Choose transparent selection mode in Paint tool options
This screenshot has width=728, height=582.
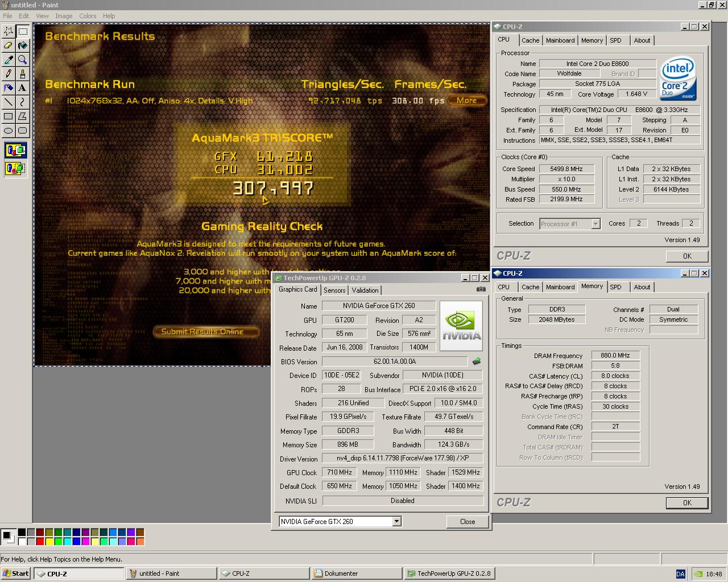tap(15, 168)
